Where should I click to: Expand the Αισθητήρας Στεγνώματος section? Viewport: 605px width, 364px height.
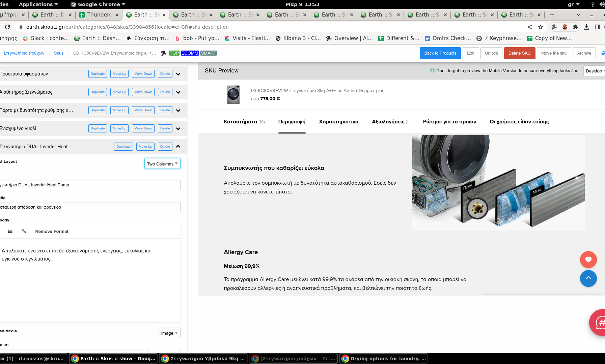point(178,92)
